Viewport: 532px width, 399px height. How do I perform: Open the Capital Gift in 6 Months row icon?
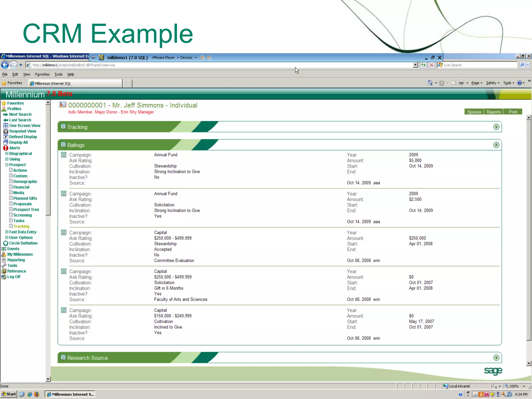point(64,271)
